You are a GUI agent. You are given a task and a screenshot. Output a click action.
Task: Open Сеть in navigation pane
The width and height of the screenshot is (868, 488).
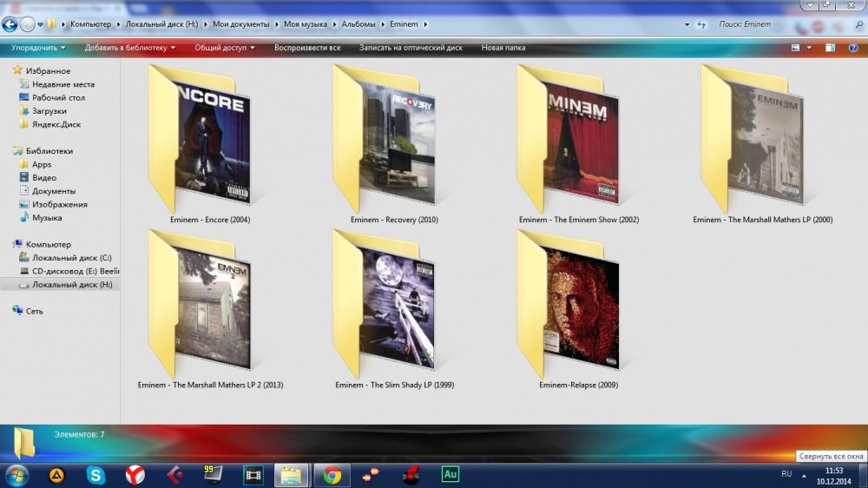click(x=34, y=311)
